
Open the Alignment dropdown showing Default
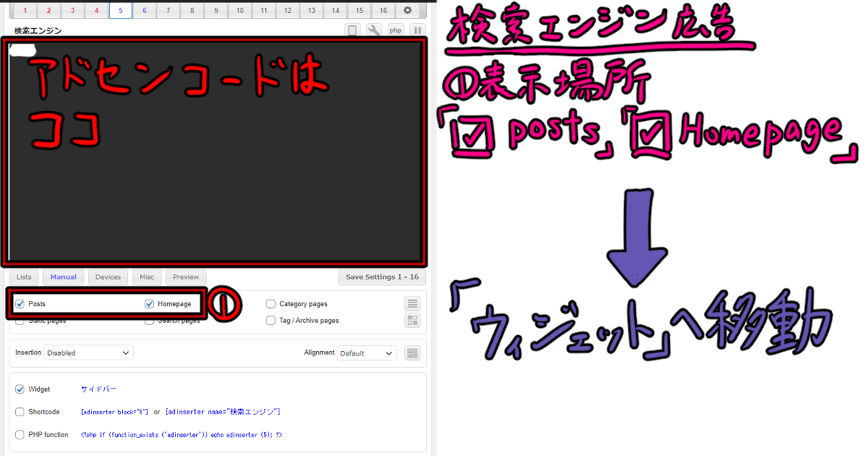(367, 352)
